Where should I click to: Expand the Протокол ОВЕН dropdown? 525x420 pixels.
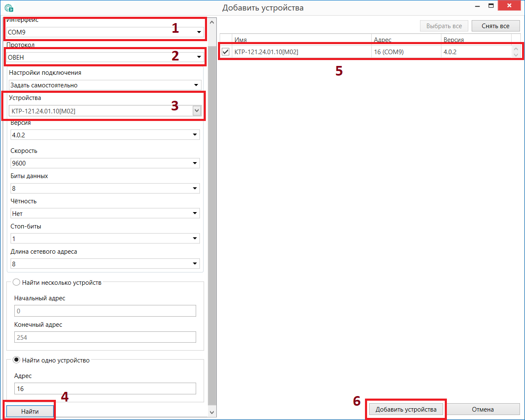105,57
